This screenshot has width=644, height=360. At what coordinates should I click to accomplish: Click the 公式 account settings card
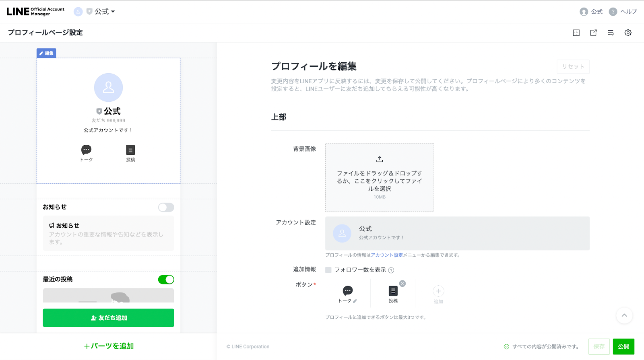click(x=457, y=233)
